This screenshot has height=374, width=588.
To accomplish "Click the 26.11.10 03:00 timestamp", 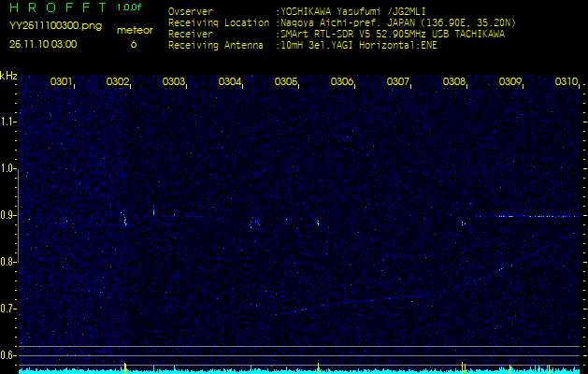I will coord(43,43).
